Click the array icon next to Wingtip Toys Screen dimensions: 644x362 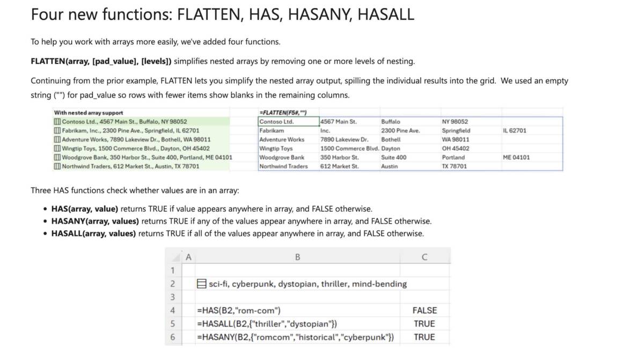(57, 149)
